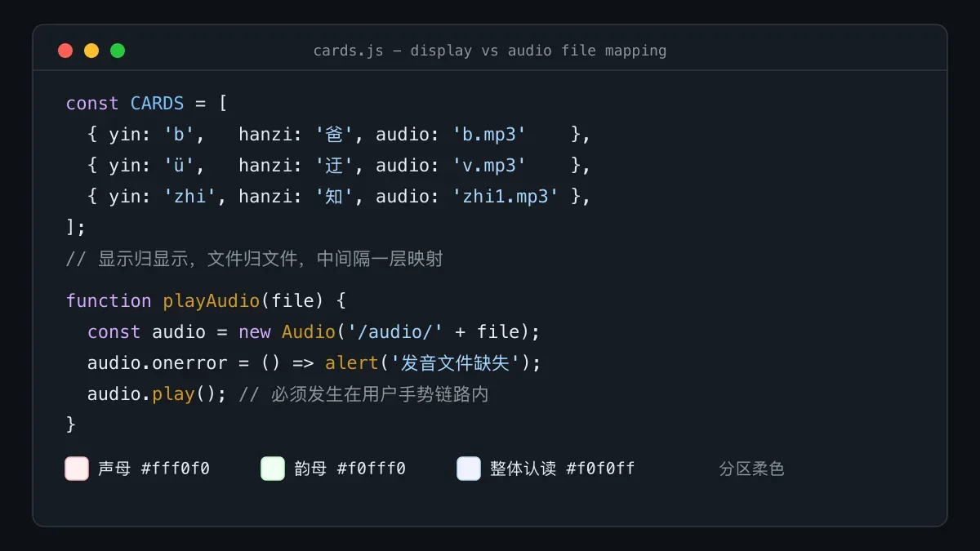Viewport: 980px width, 551px height.
Task: Click the 分区柔色 caption
Action: pos(751,469)
